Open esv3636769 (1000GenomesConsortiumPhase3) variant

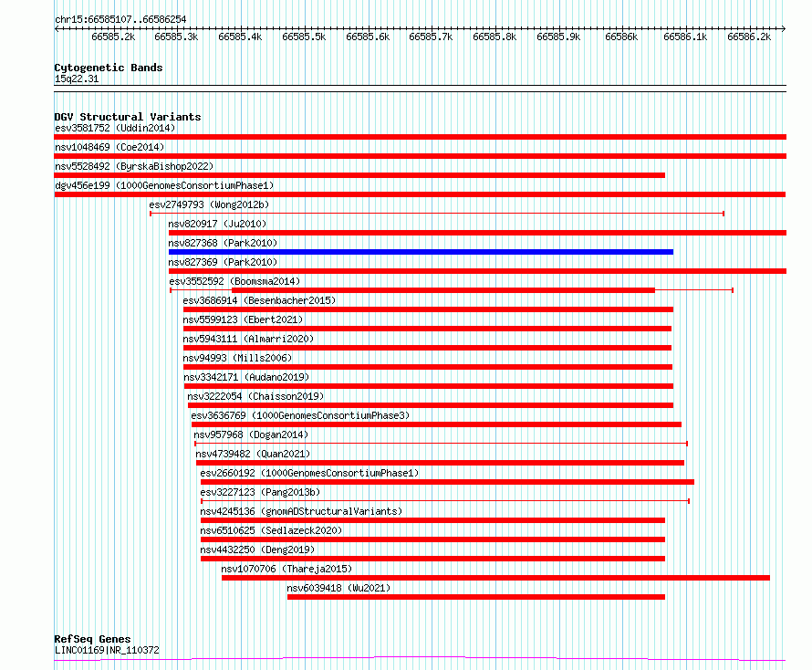point(436,424)
